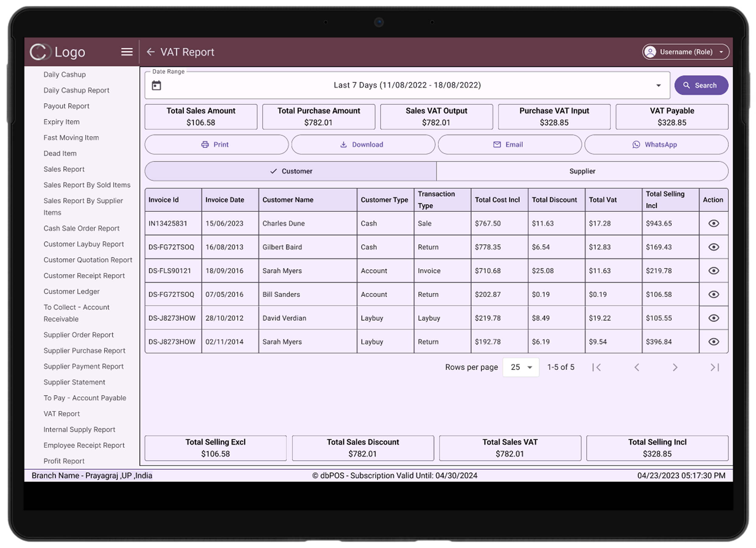
Task: Open the Rows per page dropdown
Action: (521, 367)
